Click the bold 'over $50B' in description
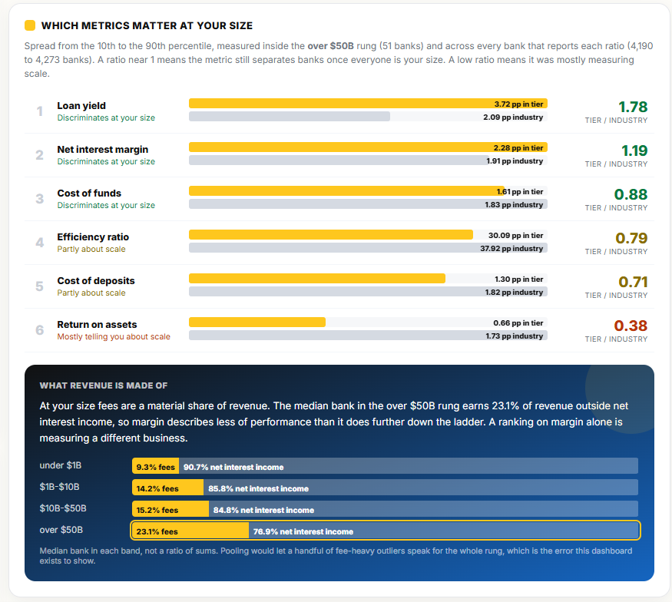 330,46
